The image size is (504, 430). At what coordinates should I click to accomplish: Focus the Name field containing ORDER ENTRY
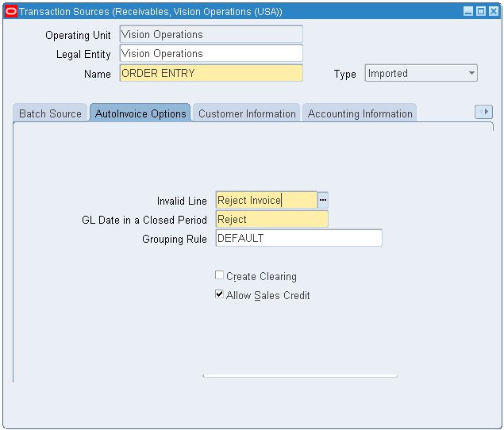tap(210, 74)
